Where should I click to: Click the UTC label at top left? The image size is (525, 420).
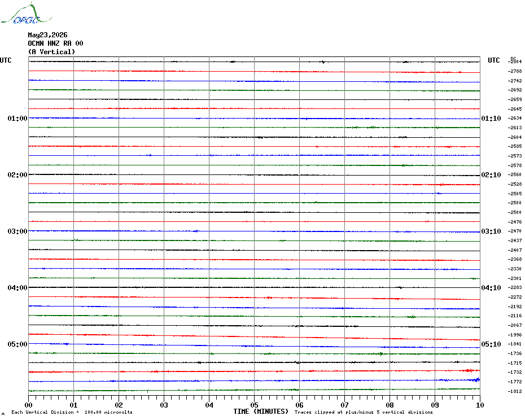point(6,60)
